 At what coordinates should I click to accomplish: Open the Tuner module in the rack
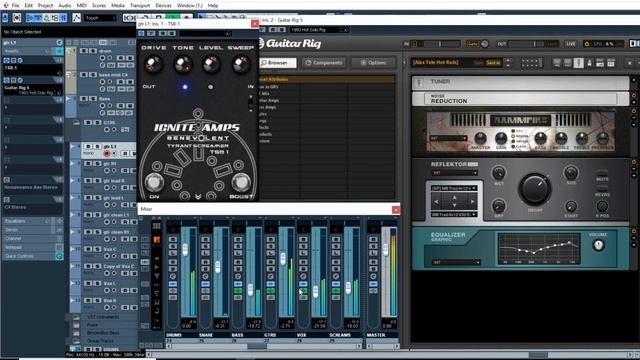click(521, 82)
